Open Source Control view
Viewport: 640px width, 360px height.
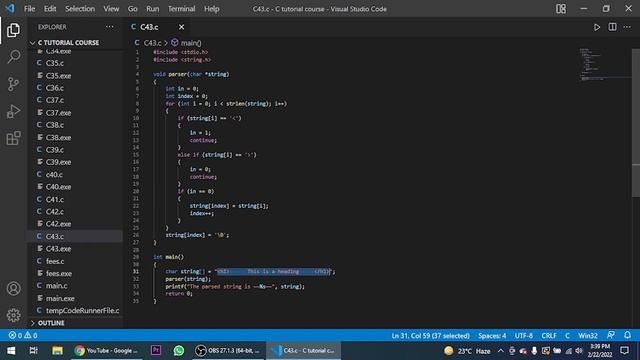click(13, 84)
